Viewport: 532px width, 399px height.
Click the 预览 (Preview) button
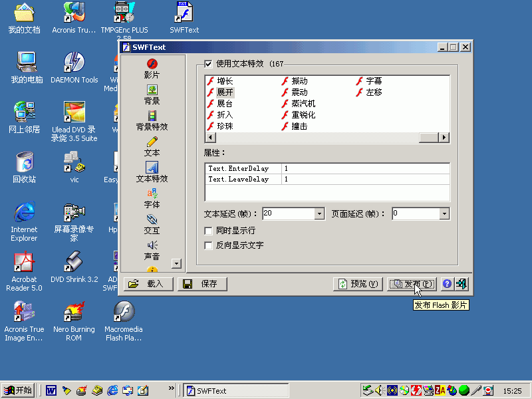click(x=358, y=284)
